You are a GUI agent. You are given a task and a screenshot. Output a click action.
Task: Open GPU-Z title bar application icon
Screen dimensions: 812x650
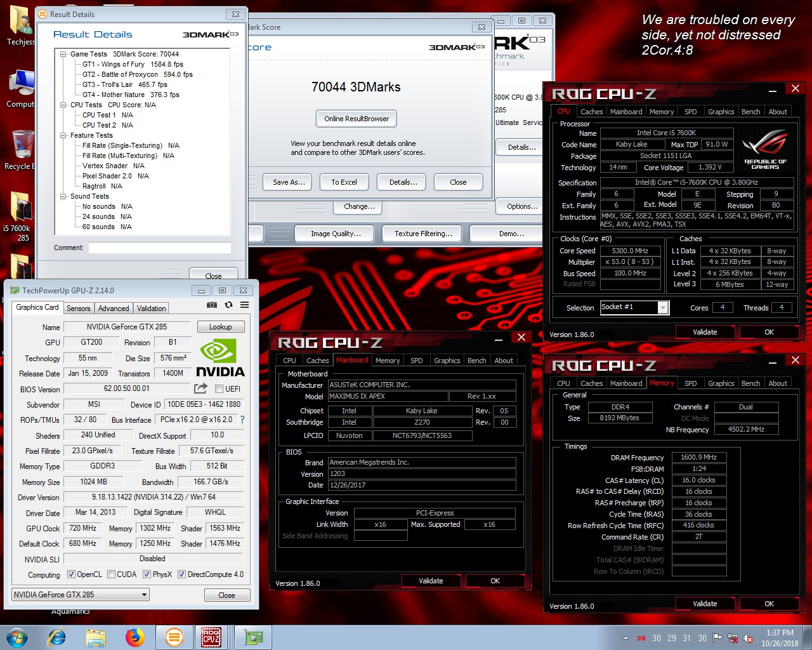coord(15,290)
